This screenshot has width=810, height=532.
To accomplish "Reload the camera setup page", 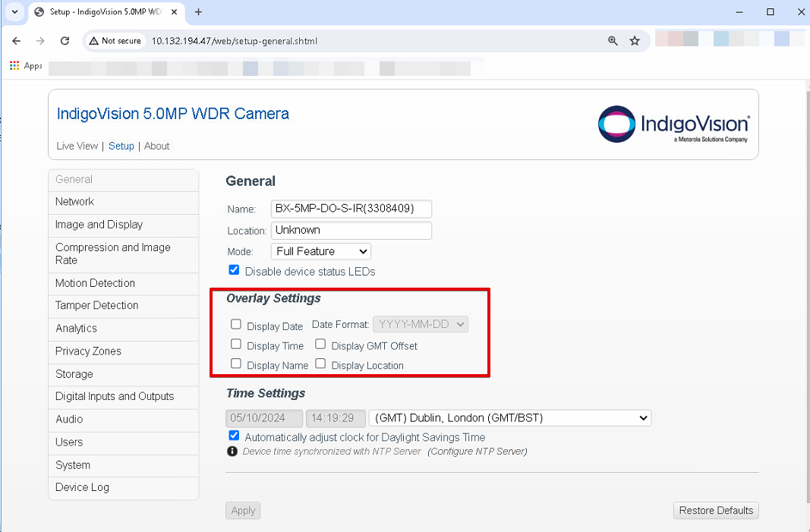I will 65,41.
